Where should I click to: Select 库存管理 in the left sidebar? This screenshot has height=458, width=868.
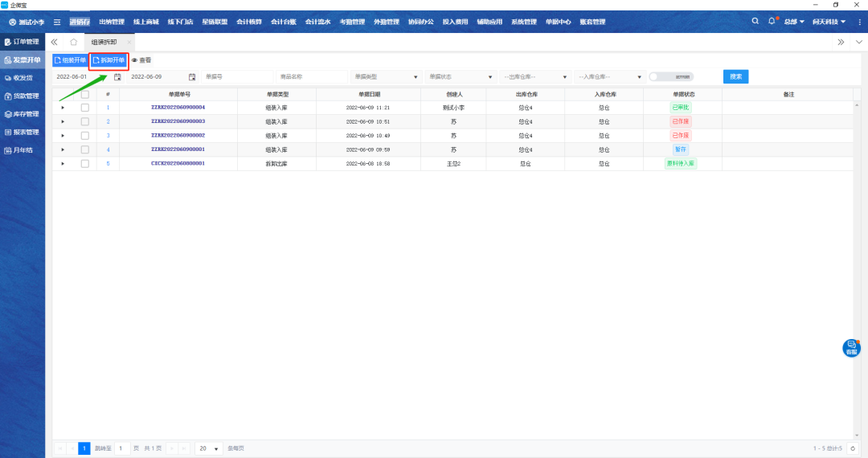(23, 114)
